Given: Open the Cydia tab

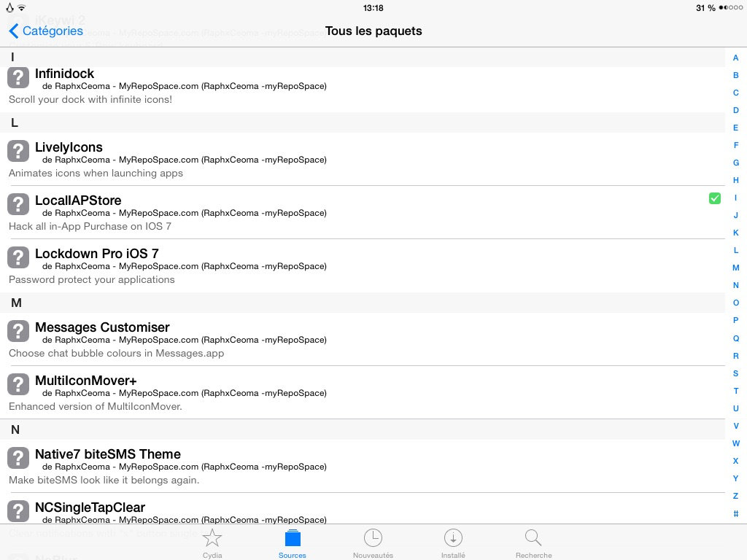Looking at the screenshot, I should (x=212, y=542).
